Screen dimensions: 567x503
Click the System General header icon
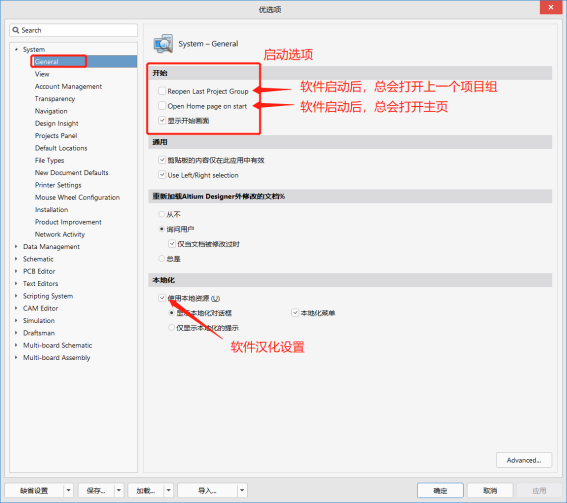163,44
